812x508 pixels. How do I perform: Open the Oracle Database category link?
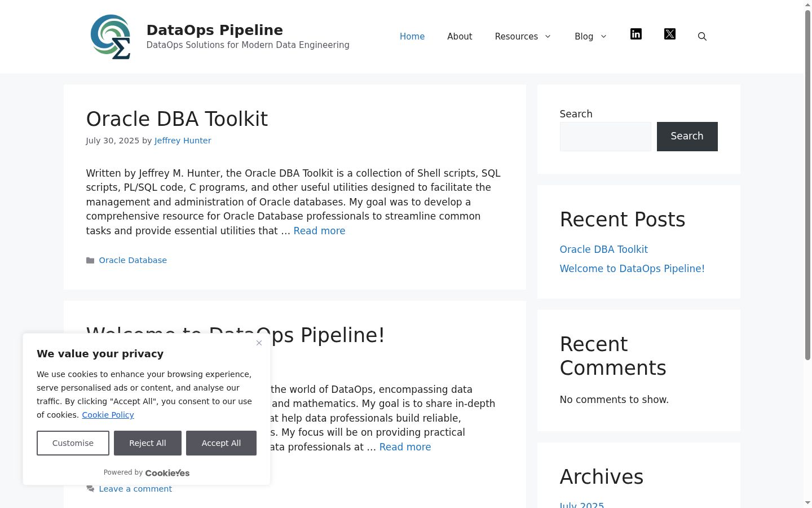coord(133,260)
